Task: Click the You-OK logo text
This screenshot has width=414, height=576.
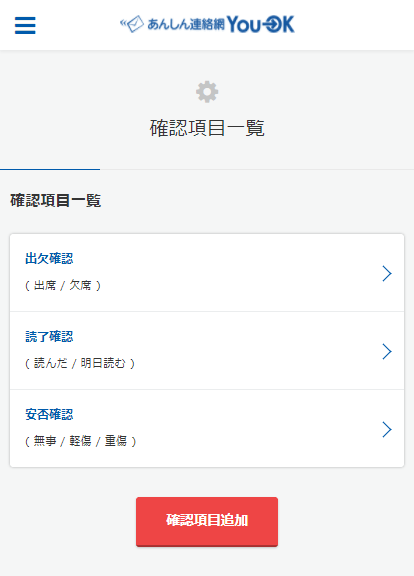Action: [260, 24]
